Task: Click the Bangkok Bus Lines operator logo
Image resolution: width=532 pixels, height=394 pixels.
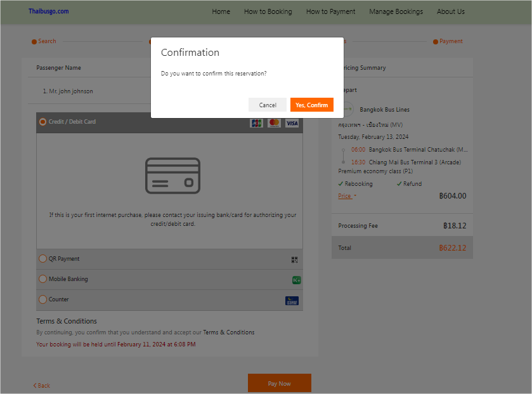Action: click(347, 110)
